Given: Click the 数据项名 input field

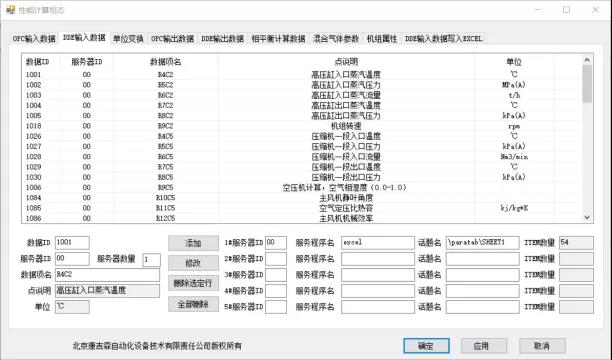Looking at the screenshot, I should 107,274.
